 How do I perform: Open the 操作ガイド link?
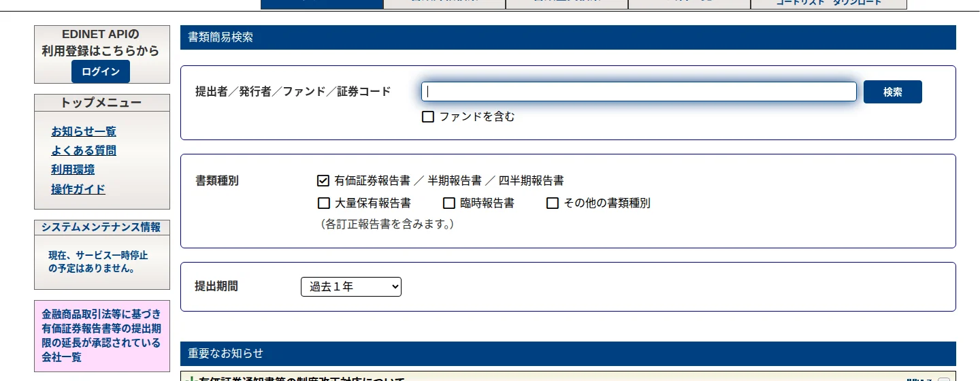(x=78, y=189)
